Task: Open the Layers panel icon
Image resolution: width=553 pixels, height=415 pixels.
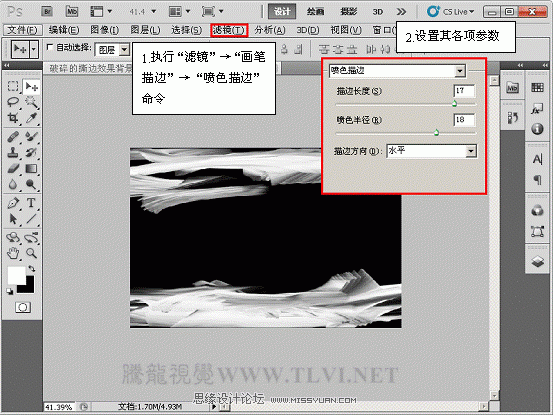Action: click(537, 262)
